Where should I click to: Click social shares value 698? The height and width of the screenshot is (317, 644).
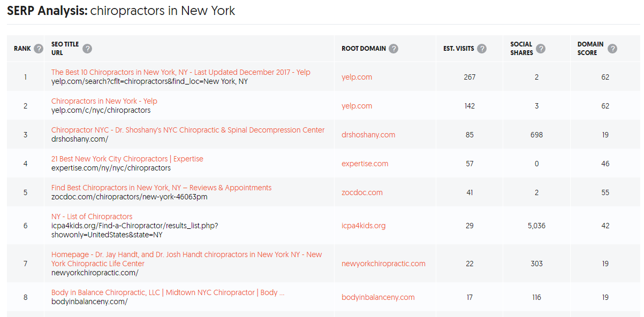[x=536, y=135]
